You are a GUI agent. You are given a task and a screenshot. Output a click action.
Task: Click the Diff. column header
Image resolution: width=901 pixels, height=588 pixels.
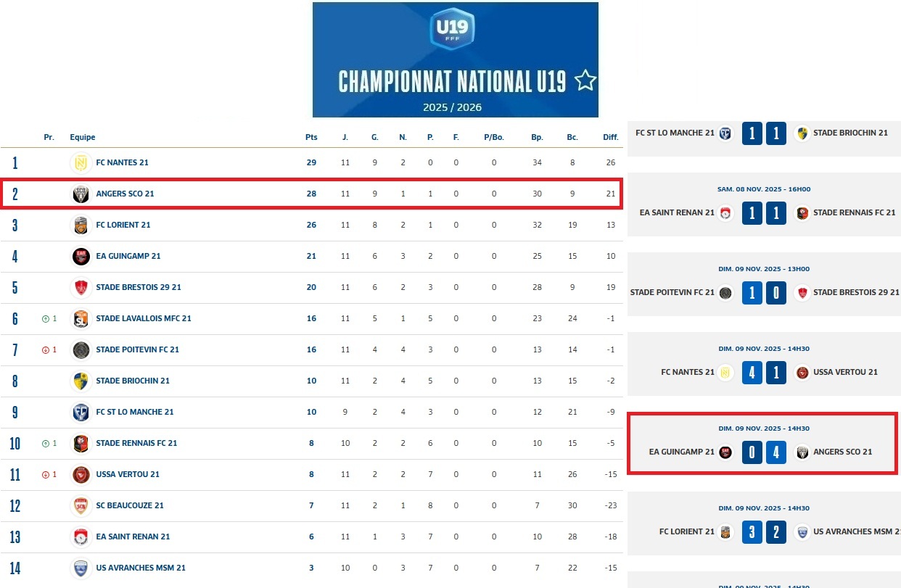[x=610, y=137]
